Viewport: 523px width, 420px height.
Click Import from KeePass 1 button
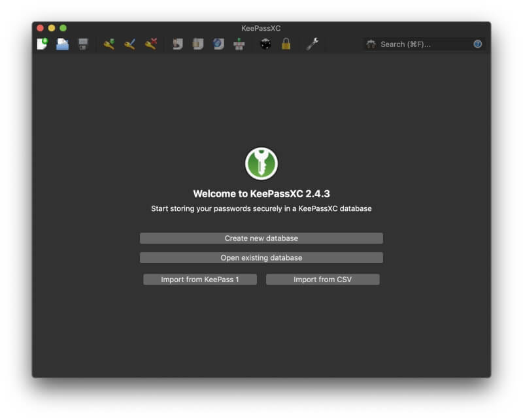click(200, 280)
